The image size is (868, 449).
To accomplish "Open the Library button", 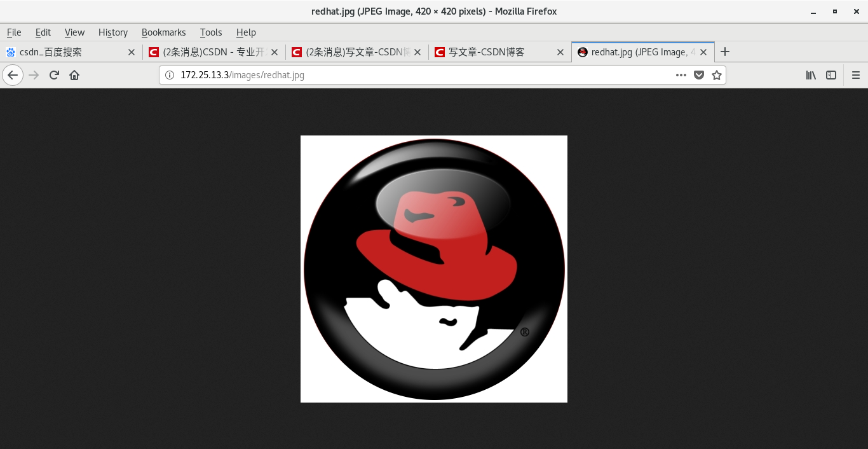I will click(811, 75).
